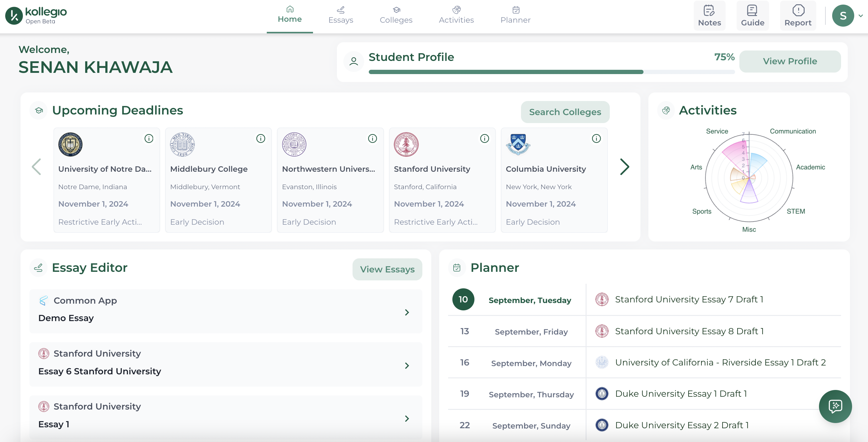Show info for Stanford University deadline
868x442 pixels.
coord(484,138)
